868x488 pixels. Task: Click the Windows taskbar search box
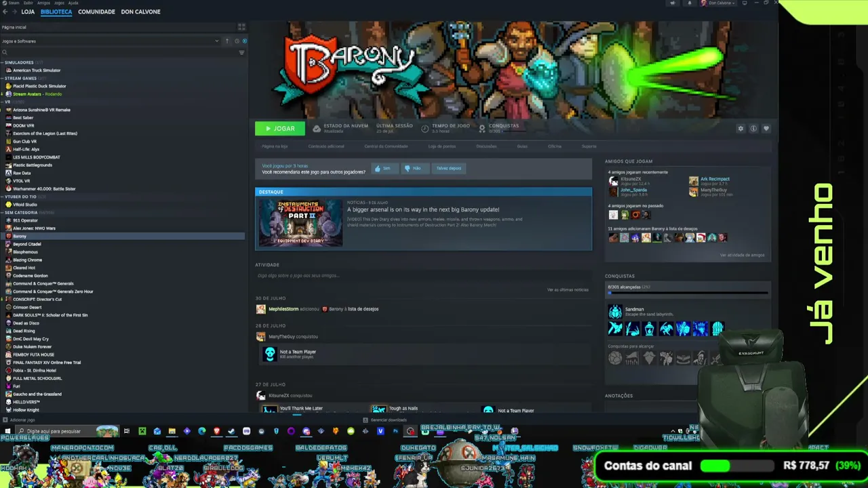click(x=67, y=431)
